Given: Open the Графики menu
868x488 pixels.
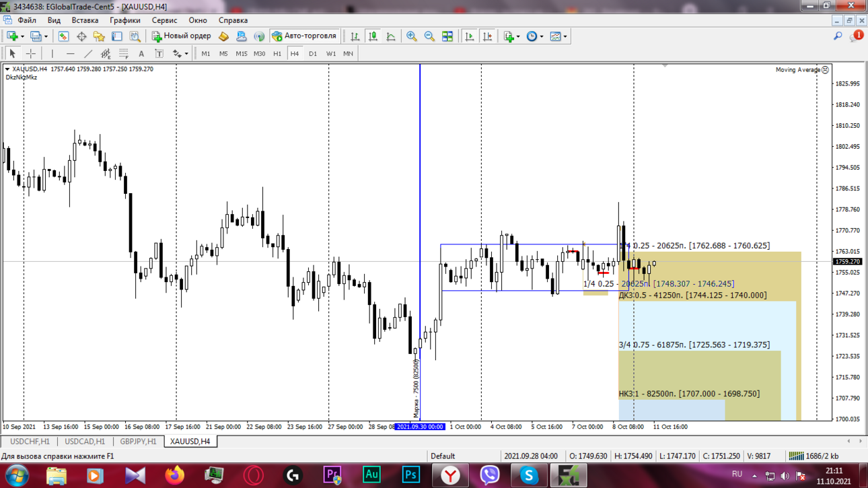Looking at the screenshot, I should [125, 20].
